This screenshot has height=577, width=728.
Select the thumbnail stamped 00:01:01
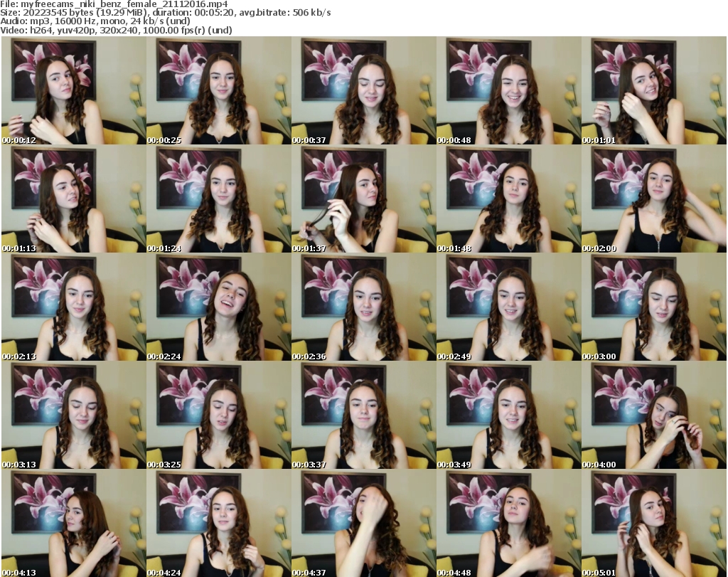pos(654,90)
